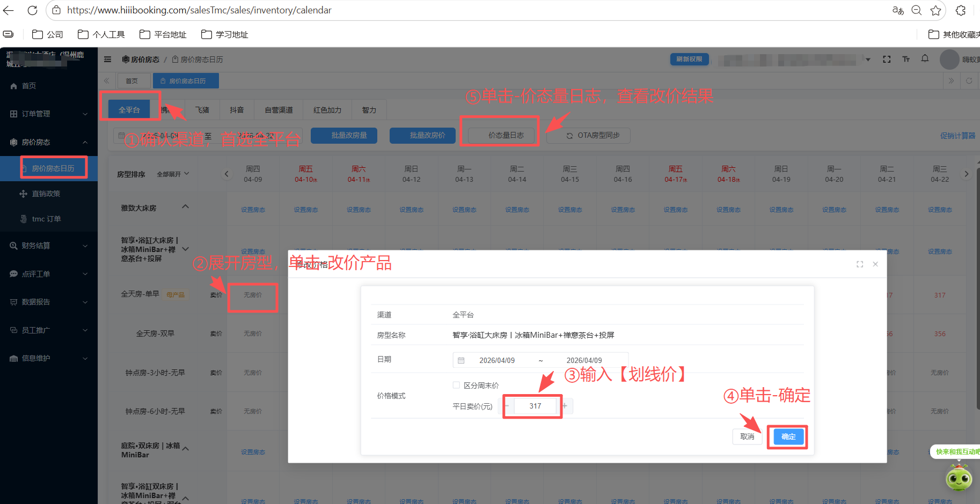Switch to the 抖音 channel tab
Viewport: 980px width, 504px height.
pyautogui.click(x=237, y=110)
